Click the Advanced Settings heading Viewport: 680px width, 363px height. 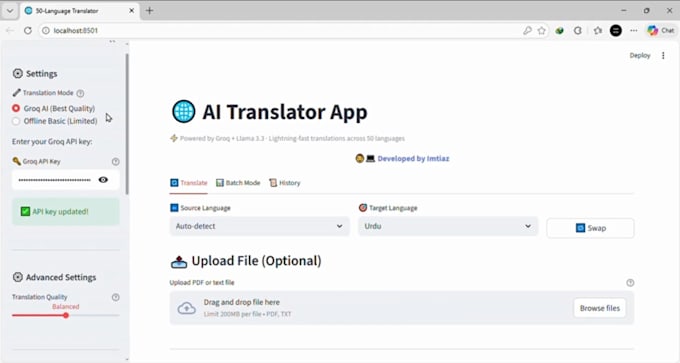[x=54, y=278]
